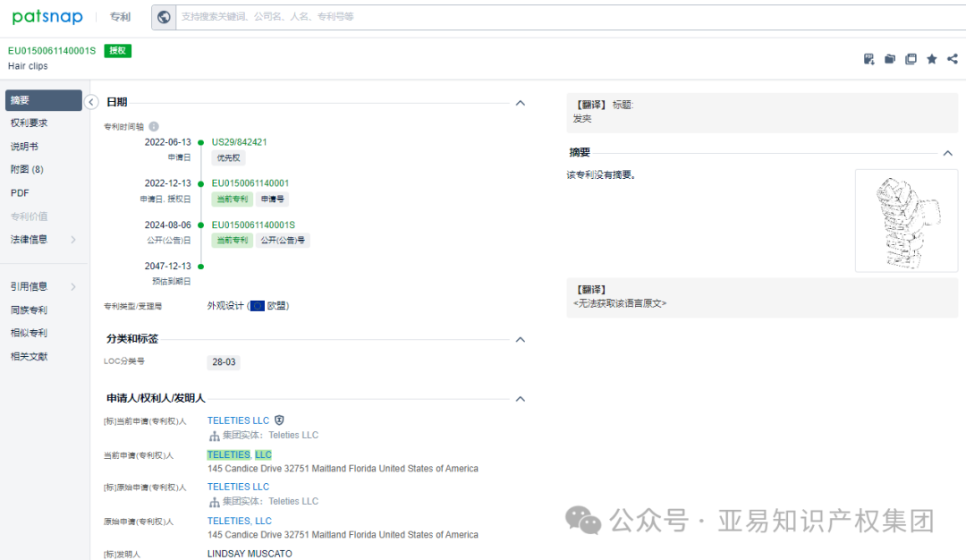The width and height of the screenshot is (966, 560).
Task: Click the info icon beside patent timeline
Action: pyautogui.click(x=154, y=126)
